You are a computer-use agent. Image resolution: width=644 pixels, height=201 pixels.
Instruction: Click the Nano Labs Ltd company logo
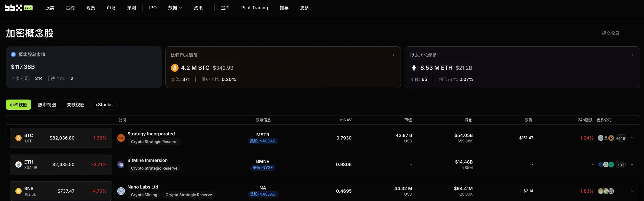coord(121,191)
